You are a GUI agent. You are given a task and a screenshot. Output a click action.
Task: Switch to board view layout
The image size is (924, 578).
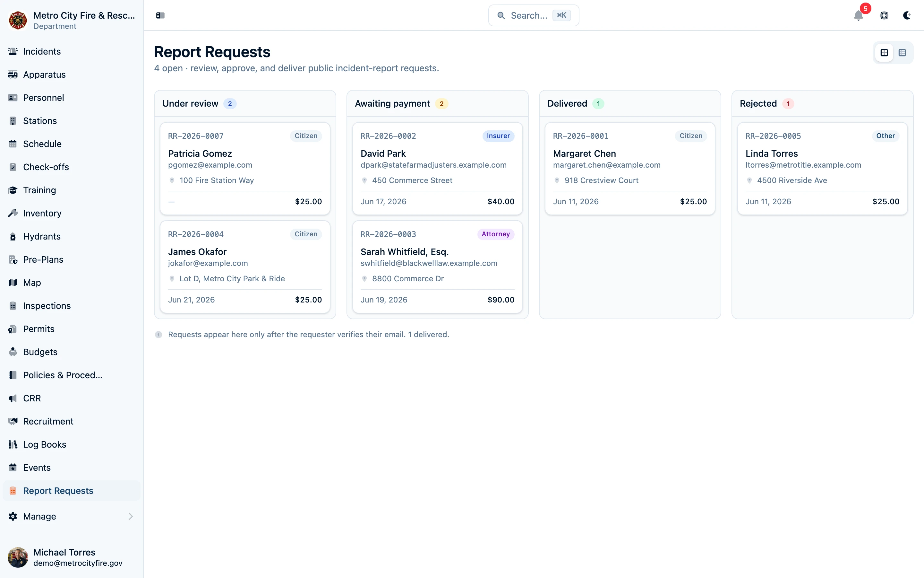click(884, 53)
